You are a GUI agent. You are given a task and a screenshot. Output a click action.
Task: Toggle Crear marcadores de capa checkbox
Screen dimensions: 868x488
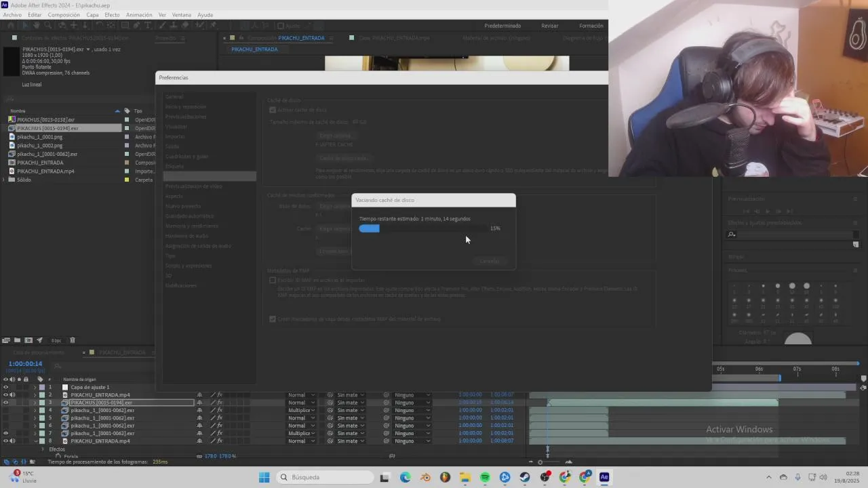273,319
